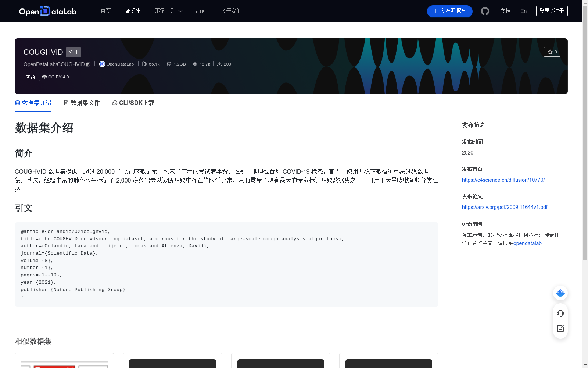
Task: Copy the OpenDataLab/COUGHVID path icon
Action: [x=88, y=64]
